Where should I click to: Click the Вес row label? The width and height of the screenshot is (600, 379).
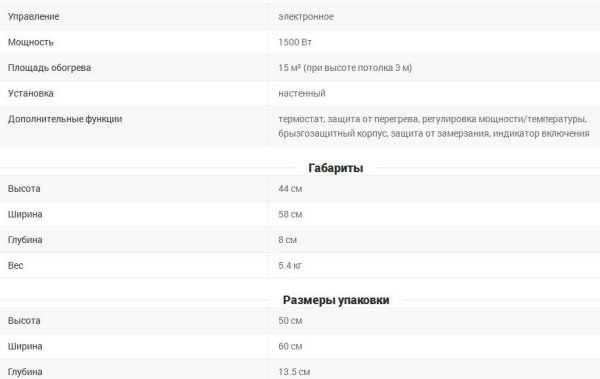click(15, 265)
